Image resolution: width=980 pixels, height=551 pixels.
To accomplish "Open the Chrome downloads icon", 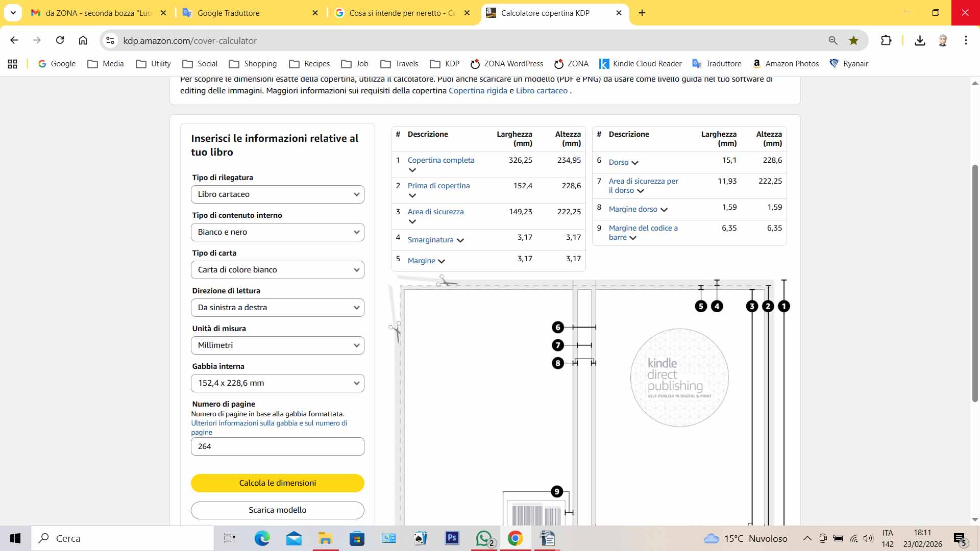I will [x=920, y=40].
